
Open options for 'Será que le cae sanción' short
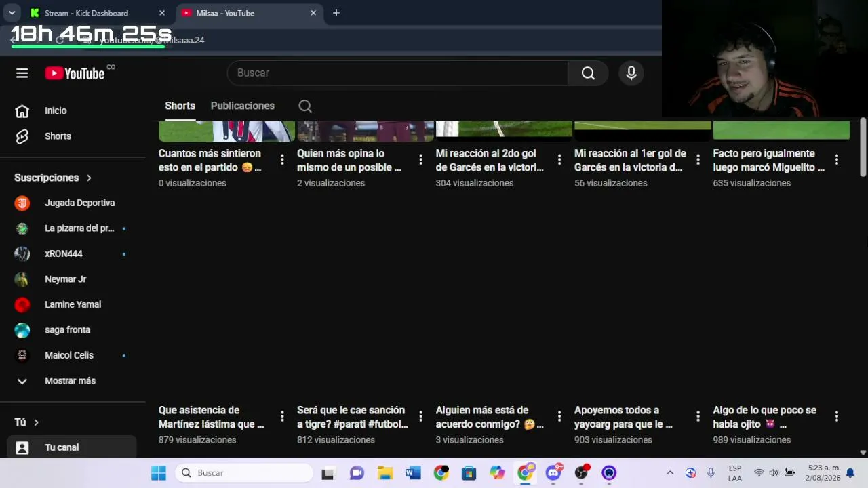(420, 416)
